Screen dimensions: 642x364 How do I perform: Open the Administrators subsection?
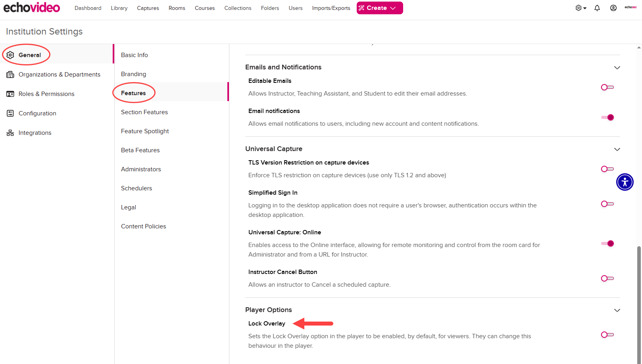(x=172, y=169)
